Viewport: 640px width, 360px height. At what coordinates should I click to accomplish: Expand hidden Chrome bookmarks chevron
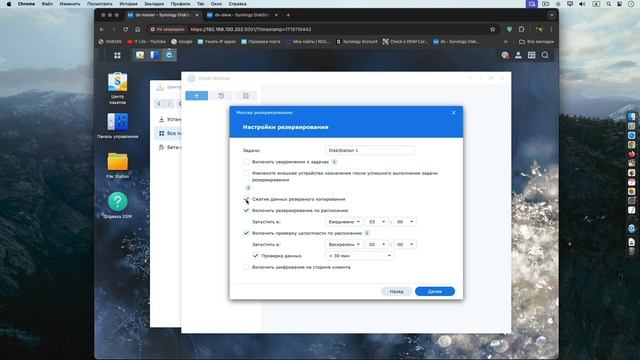[506, 42]
